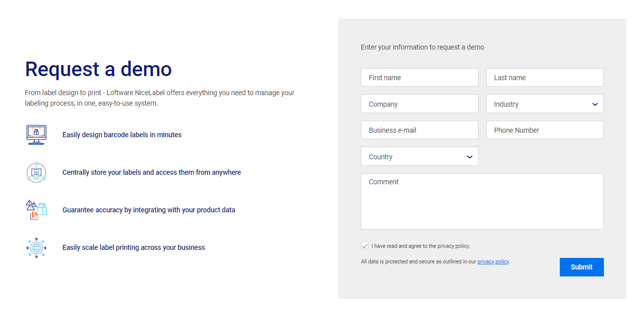Submit the demo request form
Screen dimensions: 644x315
581,267
